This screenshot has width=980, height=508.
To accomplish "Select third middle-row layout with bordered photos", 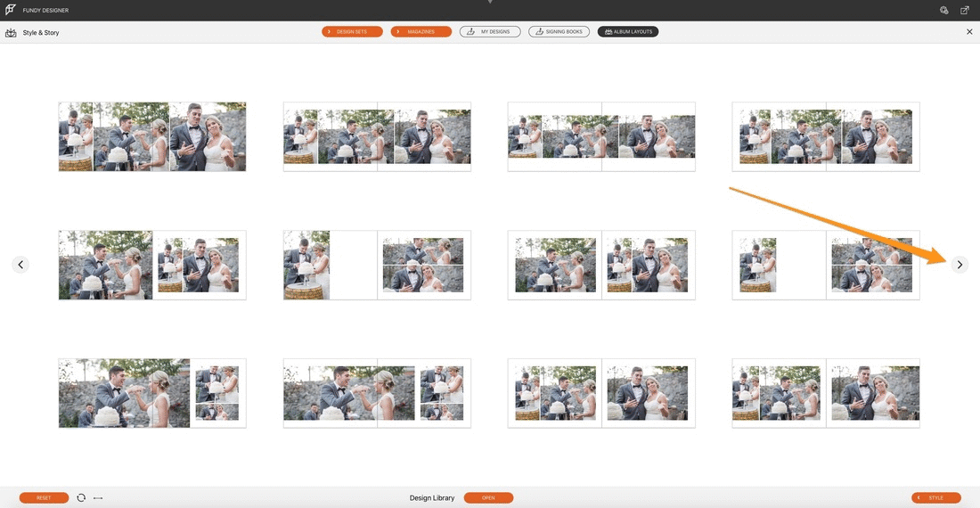I will 601,265.
